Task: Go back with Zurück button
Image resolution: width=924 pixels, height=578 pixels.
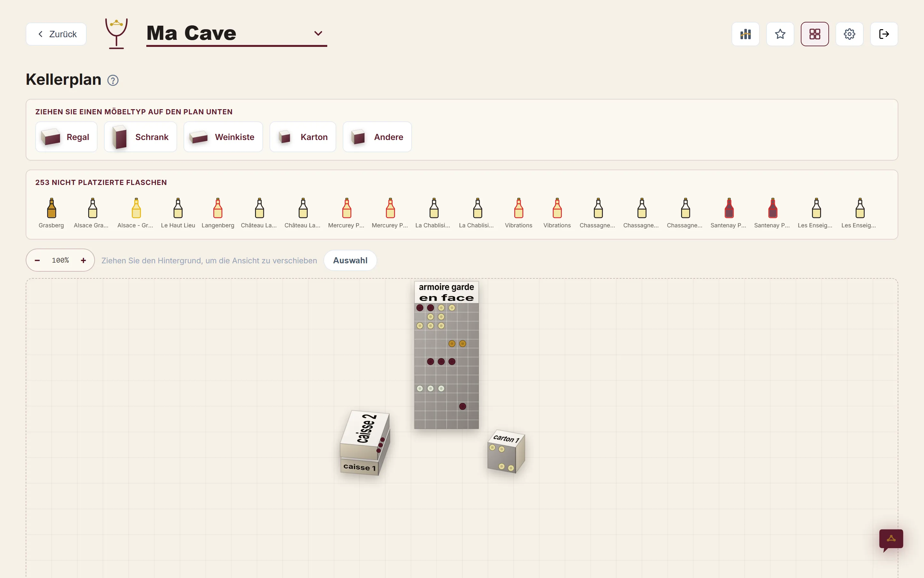Action: click(56, 34)
